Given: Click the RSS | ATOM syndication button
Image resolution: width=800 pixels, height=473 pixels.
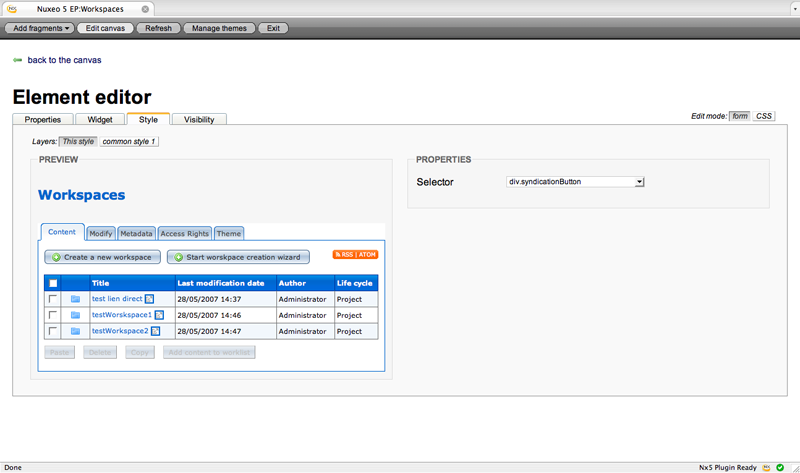Looking at the screenshot, I should coord(356,255).
